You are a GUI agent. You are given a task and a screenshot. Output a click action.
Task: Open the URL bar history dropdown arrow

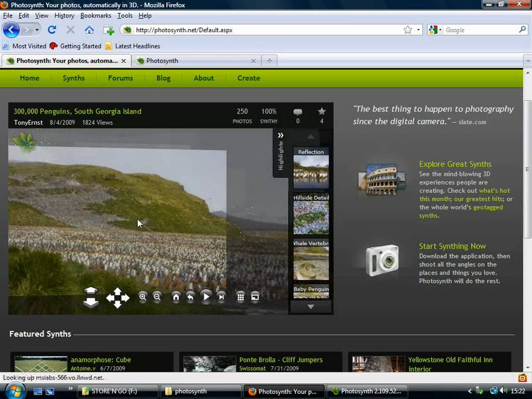pyautogui.click(x=418, y=30)
